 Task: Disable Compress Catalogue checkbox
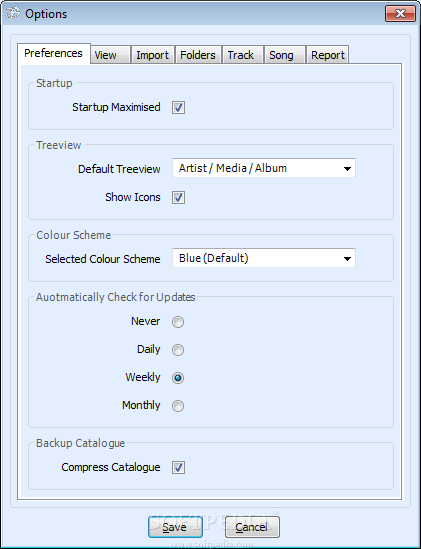(x=178, y=467)
